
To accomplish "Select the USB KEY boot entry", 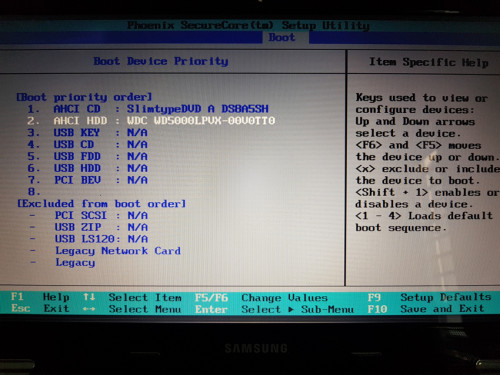I will pos(88,133).
